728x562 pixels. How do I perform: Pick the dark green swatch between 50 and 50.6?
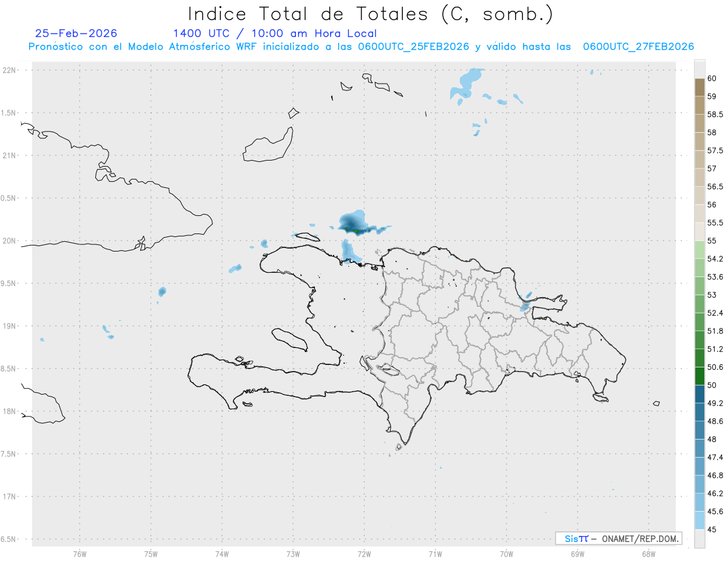tap(699, 376)
